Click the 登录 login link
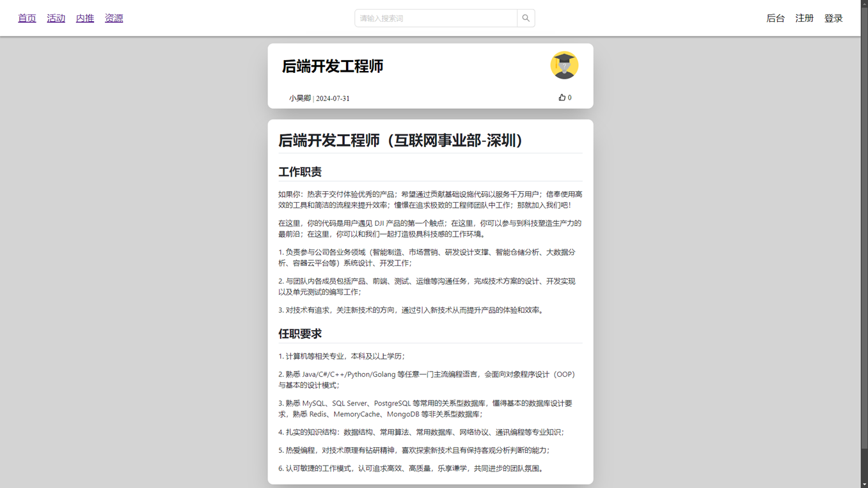 tap(833, 18)
